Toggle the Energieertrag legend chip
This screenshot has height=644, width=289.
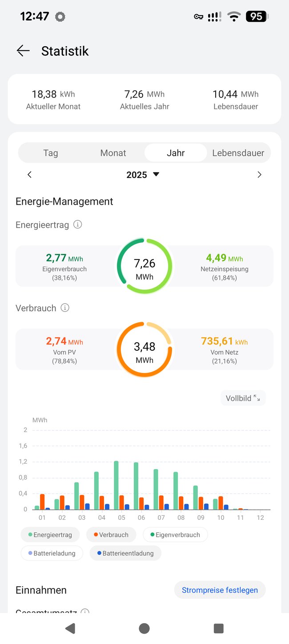coord(50,535)
